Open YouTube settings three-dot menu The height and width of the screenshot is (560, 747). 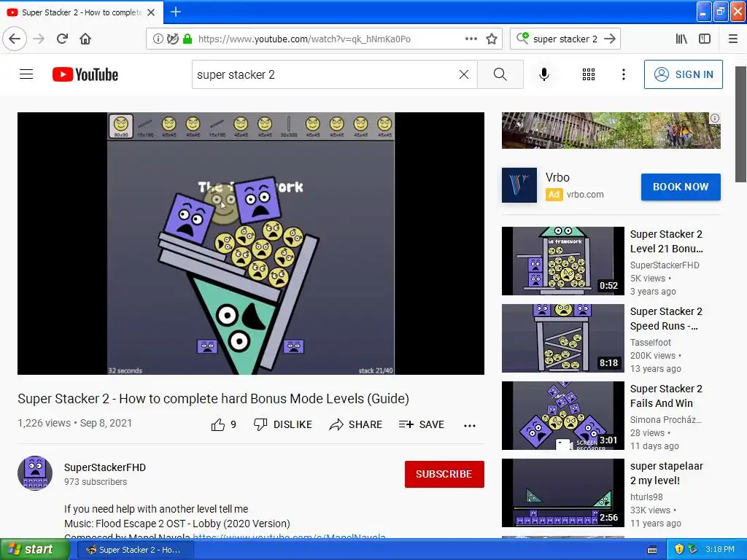click(x=623, y=74)
